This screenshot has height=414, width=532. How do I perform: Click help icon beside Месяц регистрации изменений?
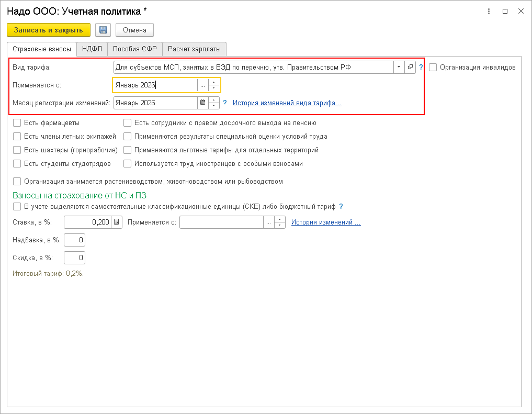coord(225,103)
